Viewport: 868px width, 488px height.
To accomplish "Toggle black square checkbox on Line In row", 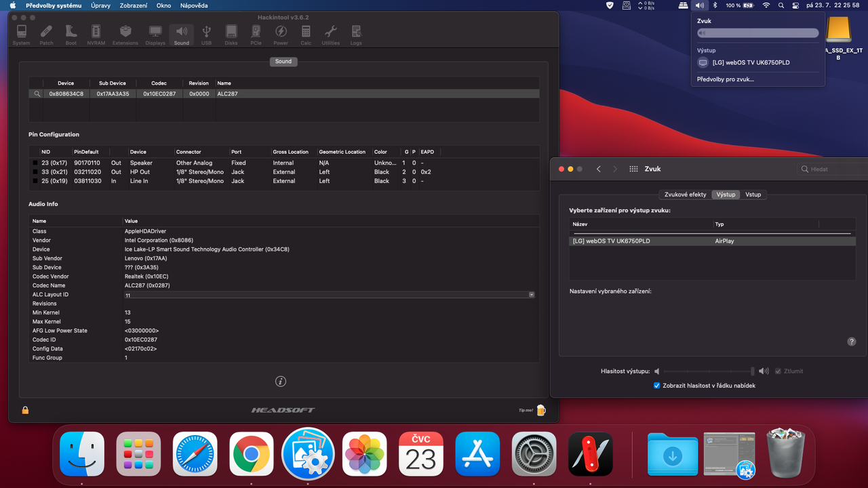I will coord(35,181).
